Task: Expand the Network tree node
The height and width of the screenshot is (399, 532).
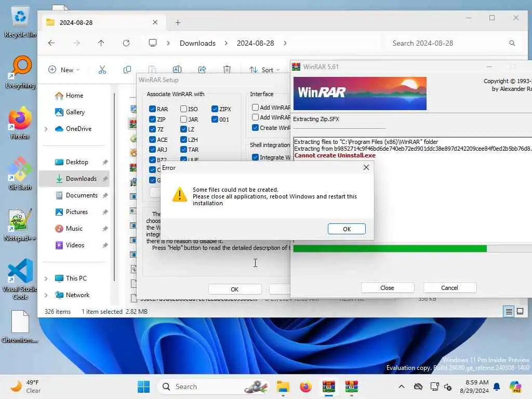Action: pyautogui.click(x=46, y=295)
